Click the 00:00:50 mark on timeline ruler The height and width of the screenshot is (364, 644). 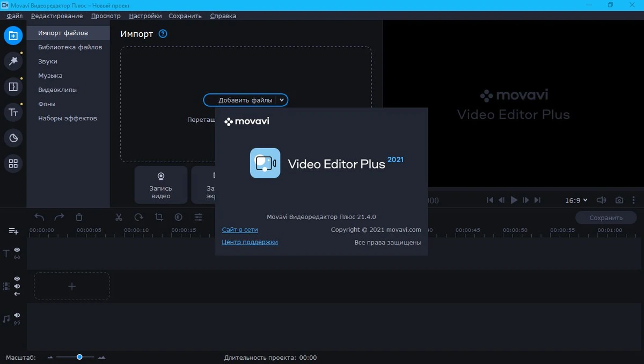click(x=515, y=230)
